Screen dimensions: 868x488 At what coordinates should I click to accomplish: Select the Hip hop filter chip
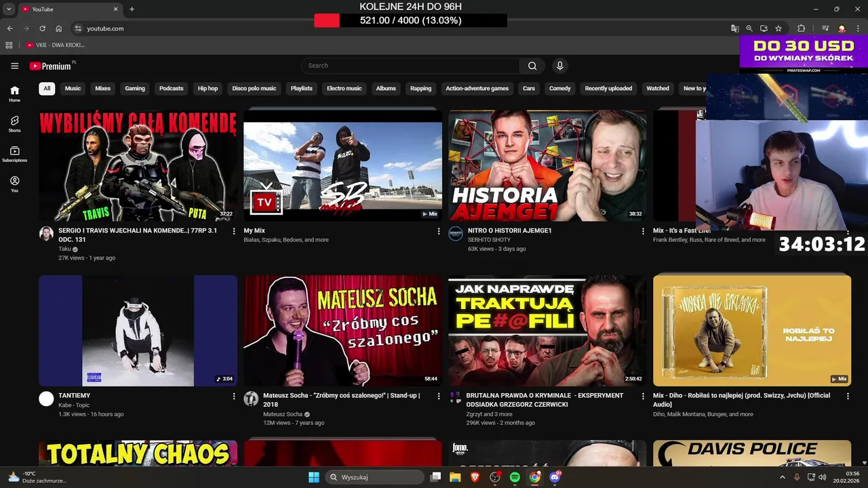click(208, 88)
